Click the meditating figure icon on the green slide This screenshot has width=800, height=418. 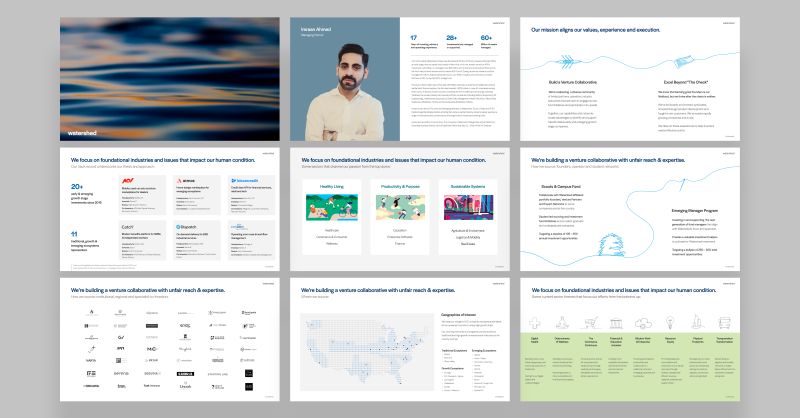[x=562, y=322]
